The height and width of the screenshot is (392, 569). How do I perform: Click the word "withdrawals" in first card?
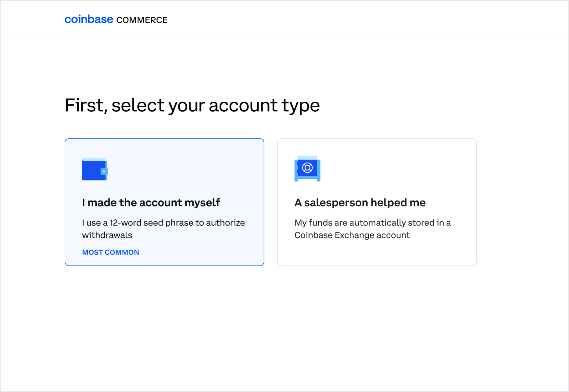[x=107, y=235]
